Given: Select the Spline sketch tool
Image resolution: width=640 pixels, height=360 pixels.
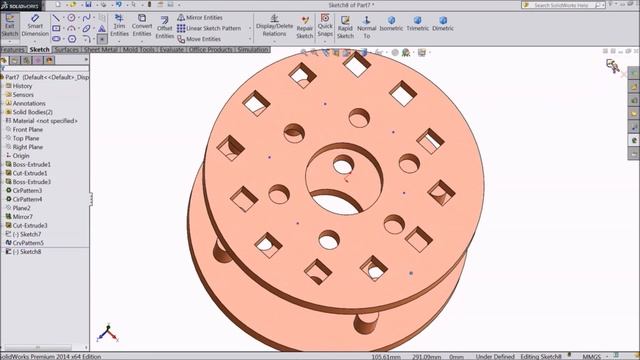Looking at the screenshot, I should [x=87, y=18].
